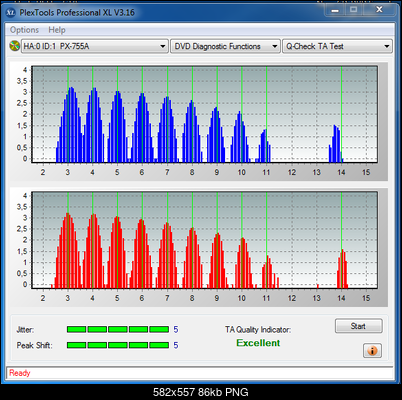Click the red peak at 14T in bottom graph

tap(342, 269)
